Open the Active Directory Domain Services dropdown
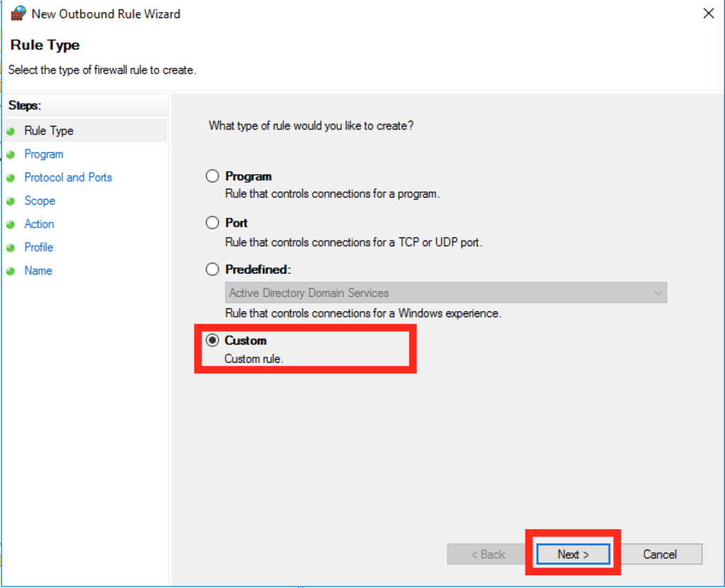The image size is (725, 588). click(447, 293)
